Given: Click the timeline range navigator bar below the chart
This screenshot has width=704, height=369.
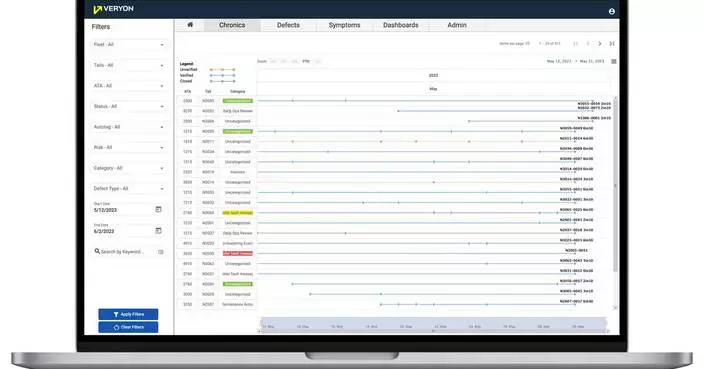Looking at the screenshot, I should (x=434, y=324).
